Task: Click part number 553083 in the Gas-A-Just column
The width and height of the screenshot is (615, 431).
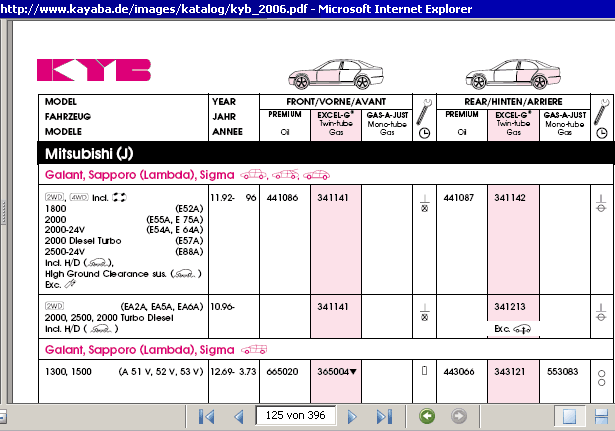Action: (564, 372)
